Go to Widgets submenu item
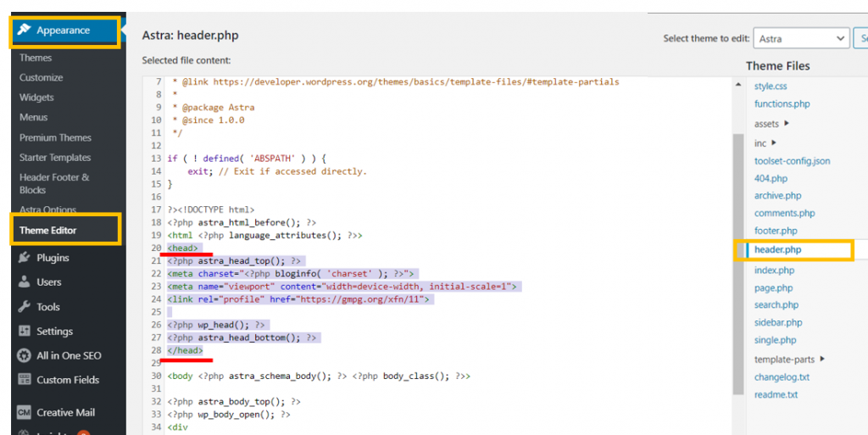 [36, 98]
